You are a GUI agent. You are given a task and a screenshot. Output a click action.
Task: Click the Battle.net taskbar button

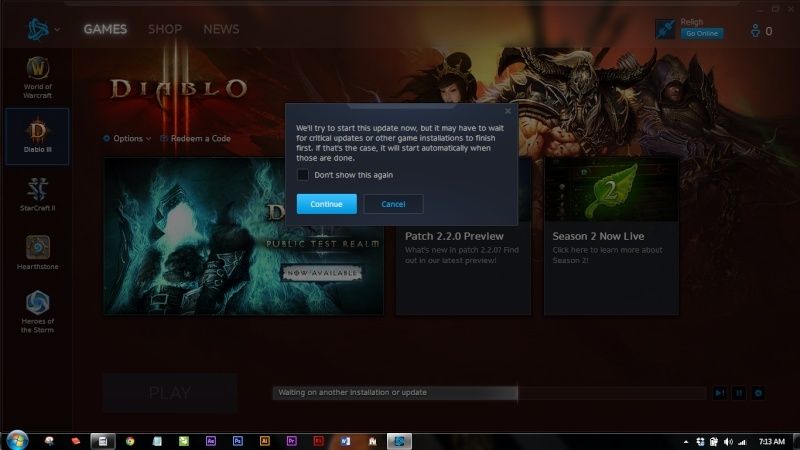399,441
